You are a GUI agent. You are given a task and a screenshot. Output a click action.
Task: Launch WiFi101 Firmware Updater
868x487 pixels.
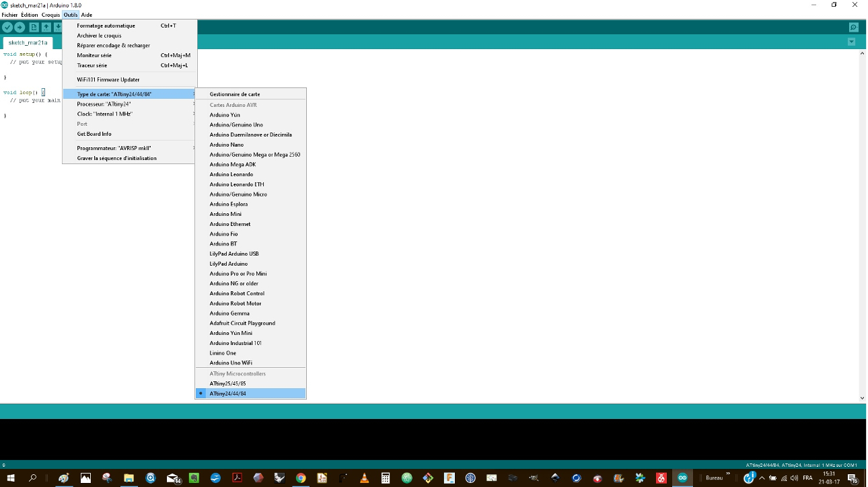coord(130,79)
